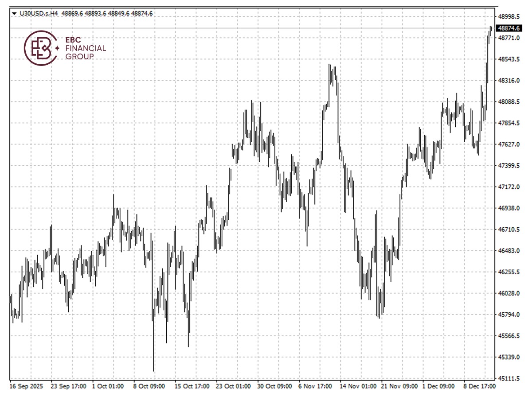Click the 48998.5 price axis label
The image size is (532, 397).
[x=509, y=16]
